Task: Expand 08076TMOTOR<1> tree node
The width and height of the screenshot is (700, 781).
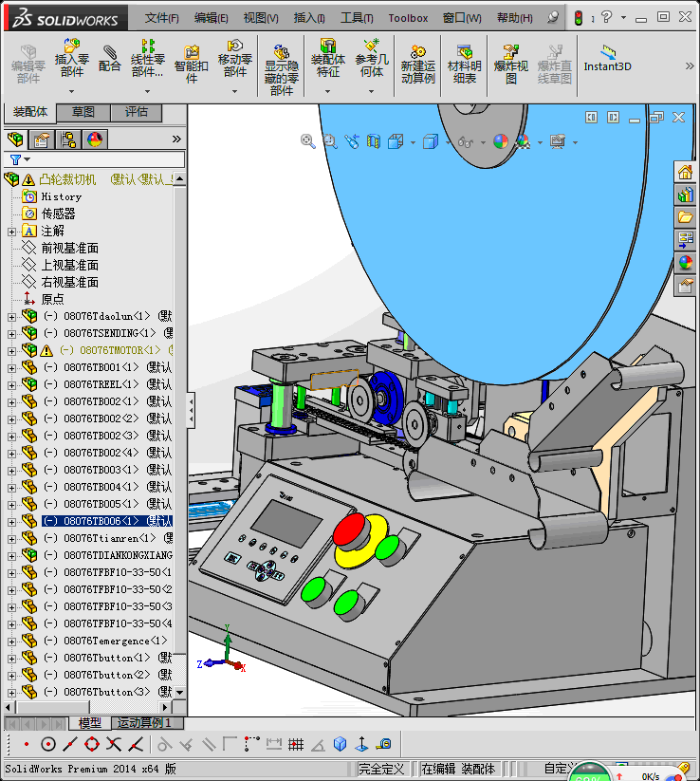Action: (x=12, y=351)
